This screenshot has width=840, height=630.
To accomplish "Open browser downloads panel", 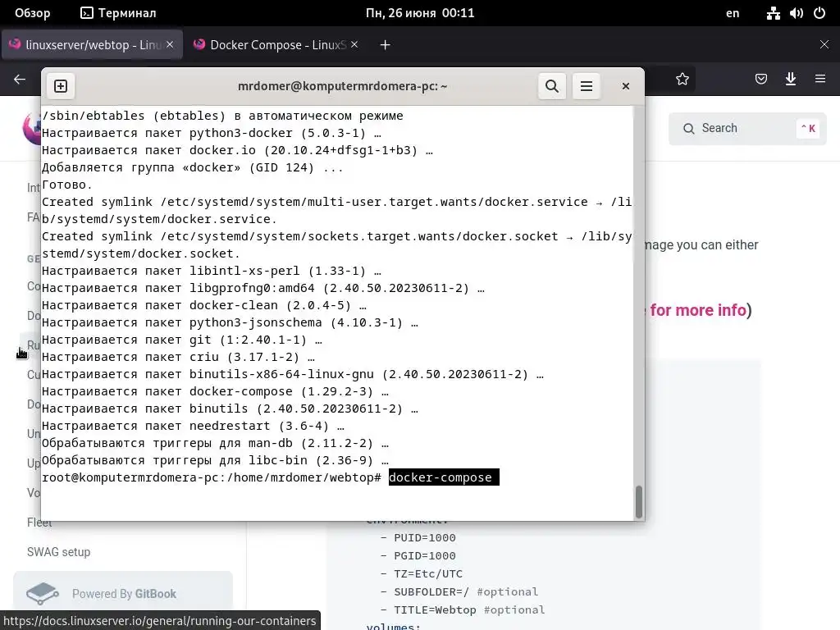I will coord(791,80).
